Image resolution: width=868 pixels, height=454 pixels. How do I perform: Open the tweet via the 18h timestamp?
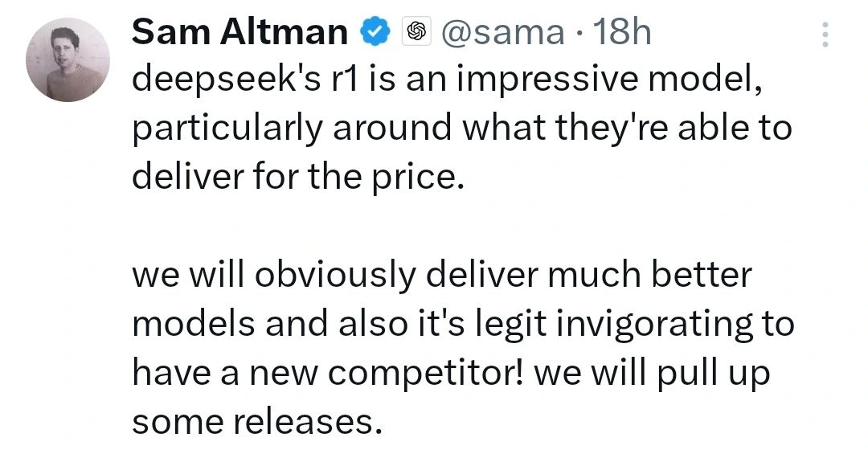point(621,32)
